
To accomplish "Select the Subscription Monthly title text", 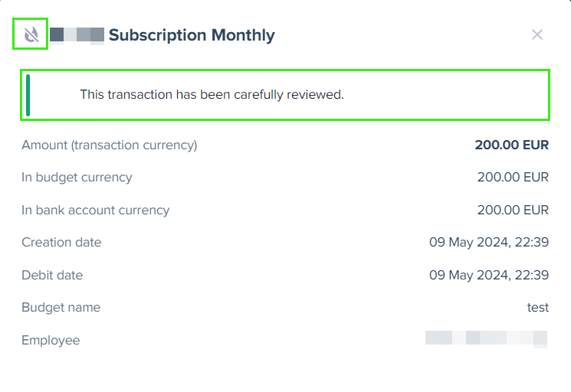I will [x=192, y=35].
